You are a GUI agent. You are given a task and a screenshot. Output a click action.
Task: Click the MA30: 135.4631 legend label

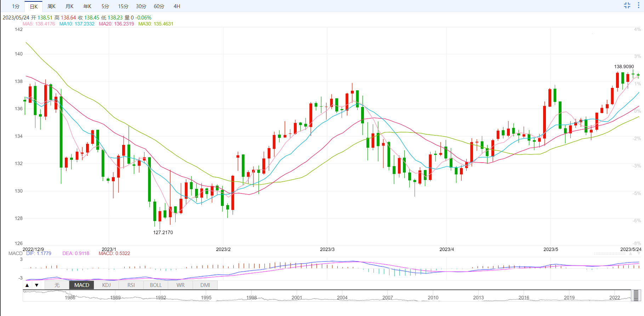coord(156,24)
